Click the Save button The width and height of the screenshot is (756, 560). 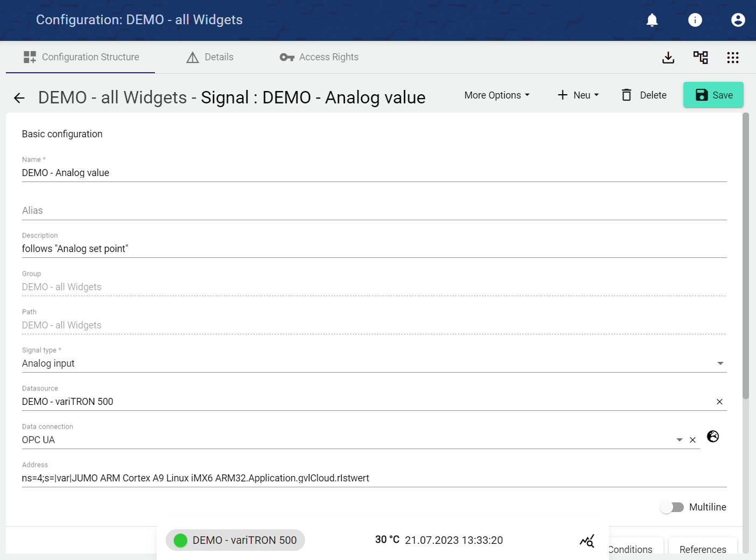pos(713,95)
